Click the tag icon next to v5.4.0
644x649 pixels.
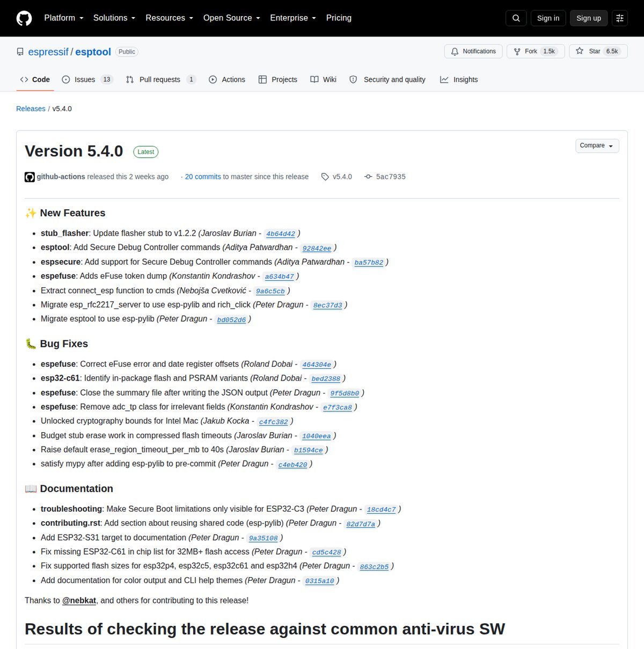(x=325, y=177)
